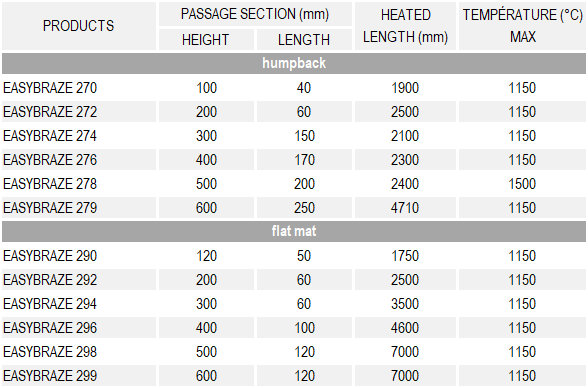Click the TEMPÉRATURE (°C) MAX header

pos(522,26)
